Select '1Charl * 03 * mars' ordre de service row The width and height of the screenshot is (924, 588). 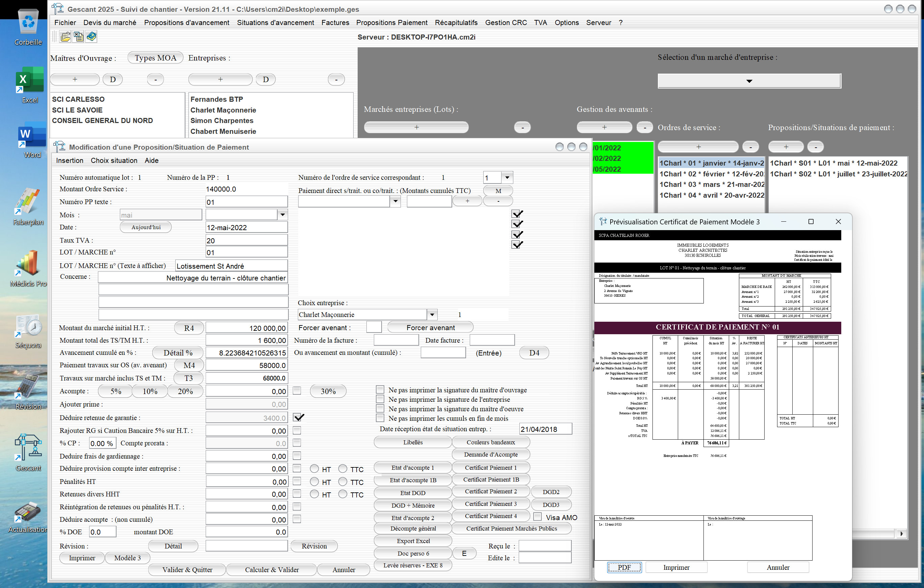point(712,185)
